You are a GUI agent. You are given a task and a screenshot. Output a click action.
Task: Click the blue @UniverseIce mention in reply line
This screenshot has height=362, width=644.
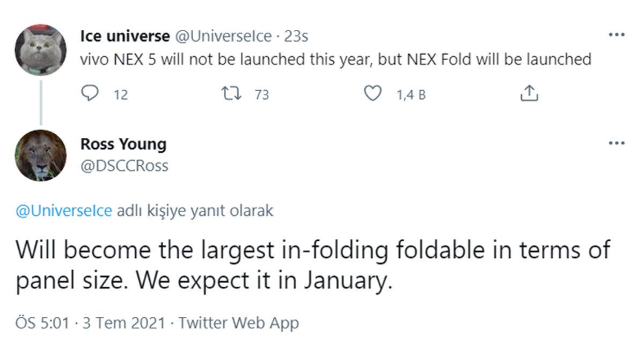coord(64,211)
